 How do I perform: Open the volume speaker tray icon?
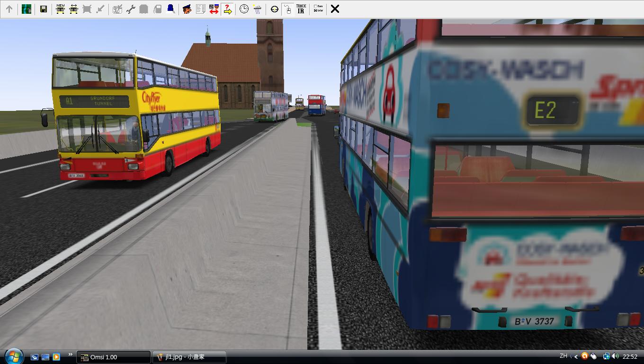[615, 356]
